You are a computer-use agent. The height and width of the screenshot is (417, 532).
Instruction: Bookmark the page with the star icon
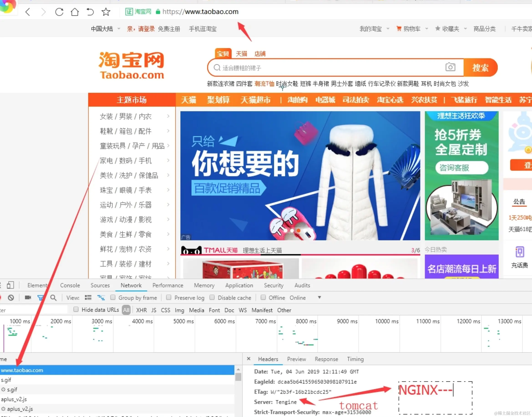(106, 12)
